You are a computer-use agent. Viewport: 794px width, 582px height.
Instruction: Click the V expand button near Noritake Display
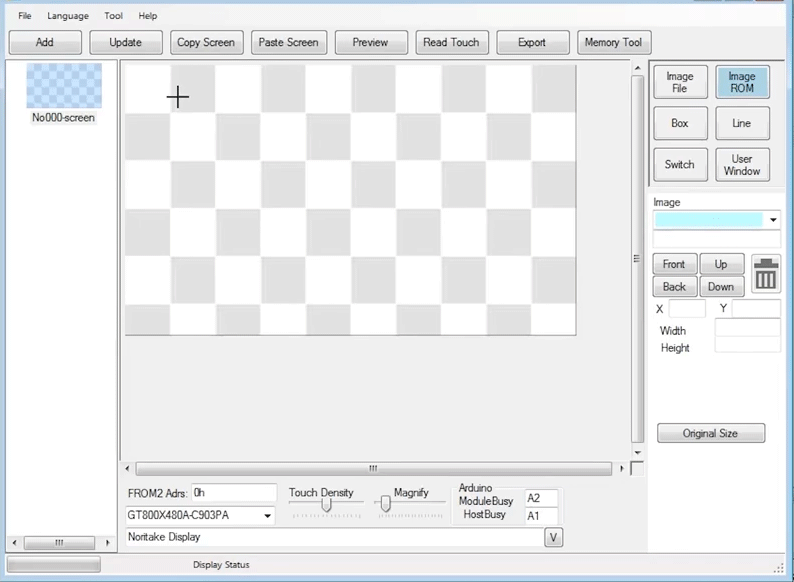(x=552, y=537)
